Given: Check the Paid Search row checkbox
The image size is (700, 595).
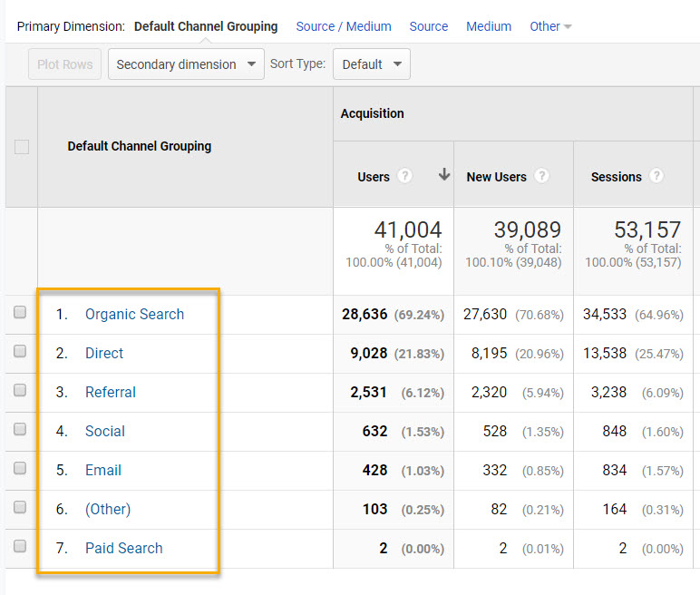Looking at the screenshot, I should (x=20, y=546).
